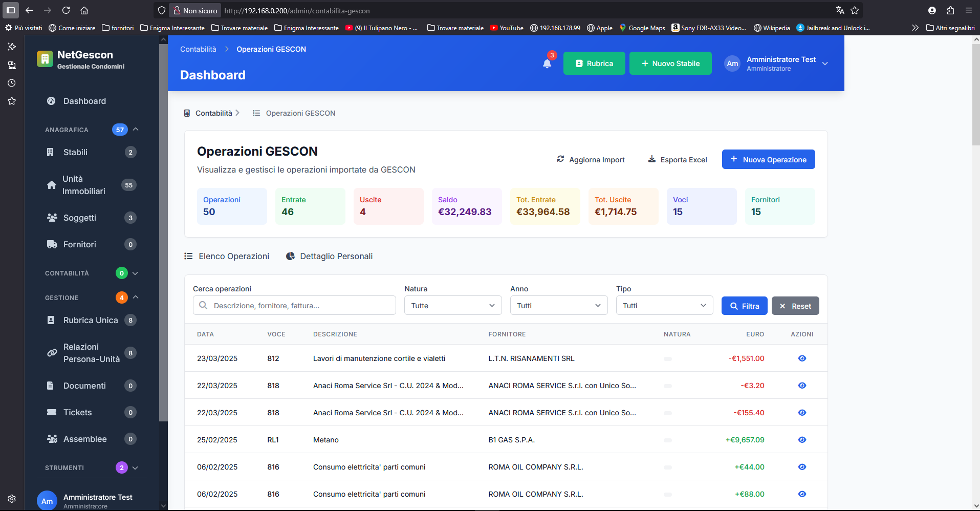Switch to Dettaglio Personali tab
The image size is (980, 511).
click(329, 256)
